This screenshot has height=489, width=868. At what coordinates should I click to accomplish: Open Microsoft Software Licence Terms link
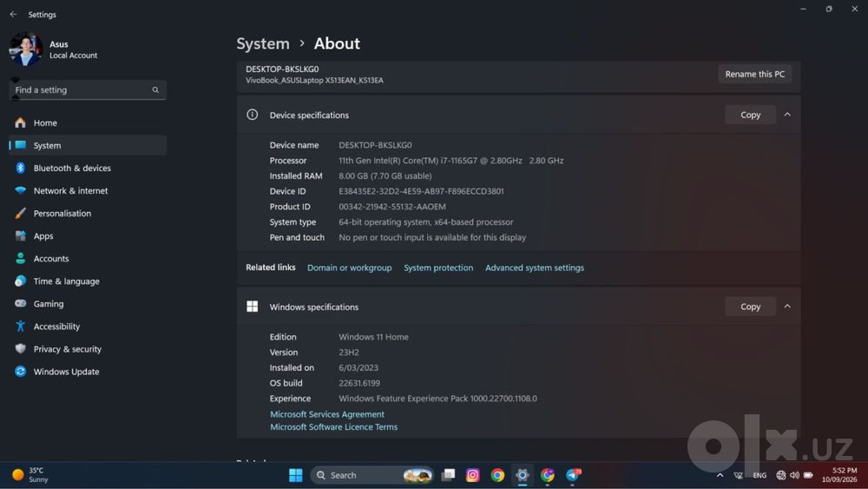[x=334, y=427]
